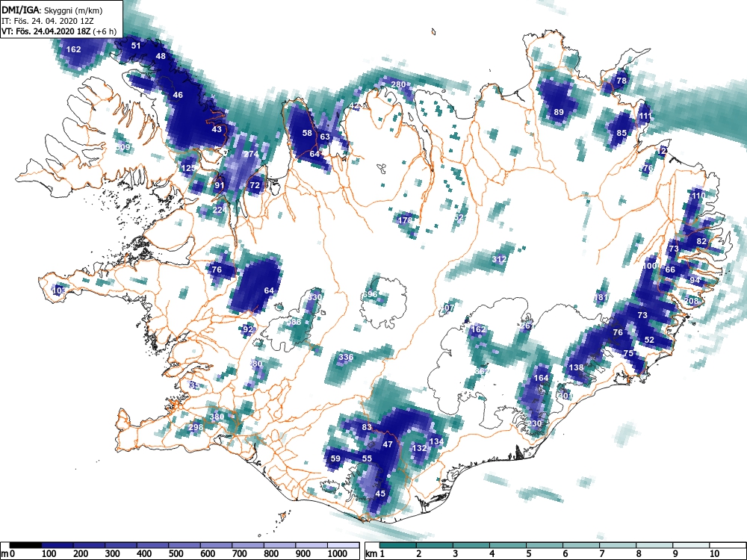Image resolution: width=747 pixels, height=560 pixels.
Task: Select the teal swatch between km 5 and 6
Action: coord(545,545)
